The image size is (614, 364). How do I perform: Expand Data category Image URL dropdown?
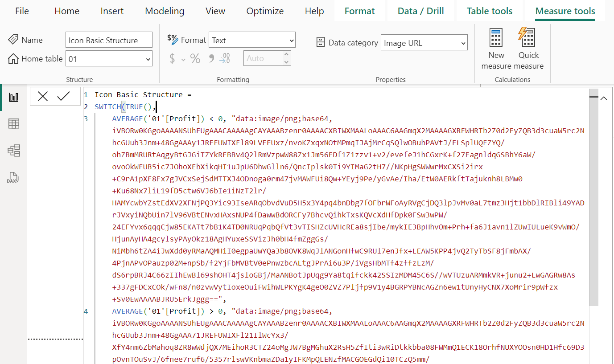coord(424,43)
